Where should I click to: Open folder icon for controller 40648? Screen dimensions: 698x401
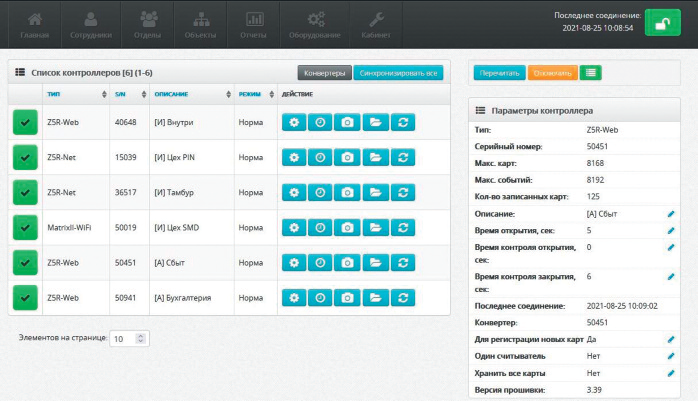[x=376, y=122]
